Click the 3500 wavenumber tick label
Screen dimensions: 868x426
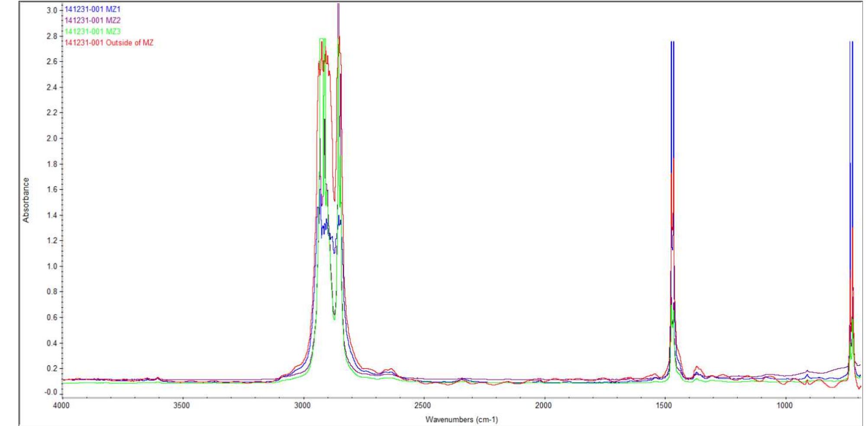tap(181, 406)
